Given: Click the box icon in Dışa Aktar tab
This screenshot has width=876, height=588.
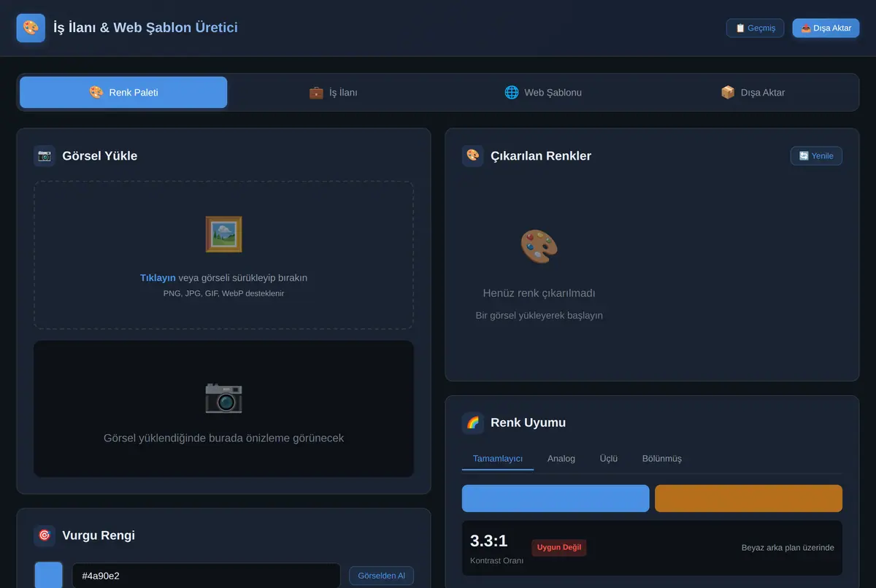Looking at the screenshot, I should (728, 93).
